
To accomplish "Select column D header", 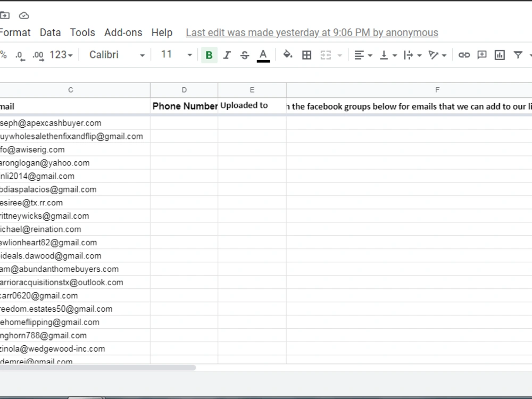I will (184, 90).
